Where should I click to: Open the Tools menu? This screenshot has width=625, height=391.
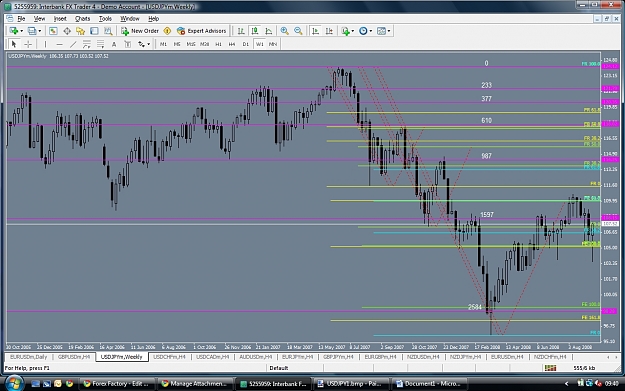coord(105,18)
